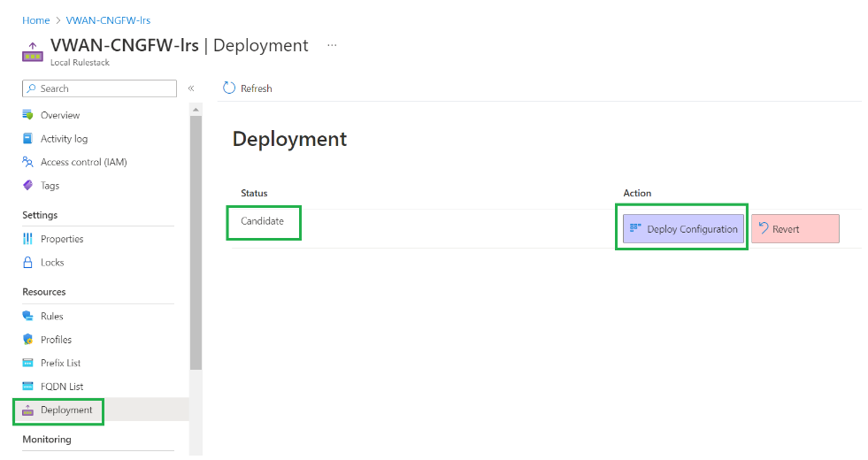
Task: Go to Home breadcrumb link
Action: click(x=35, y=20)
